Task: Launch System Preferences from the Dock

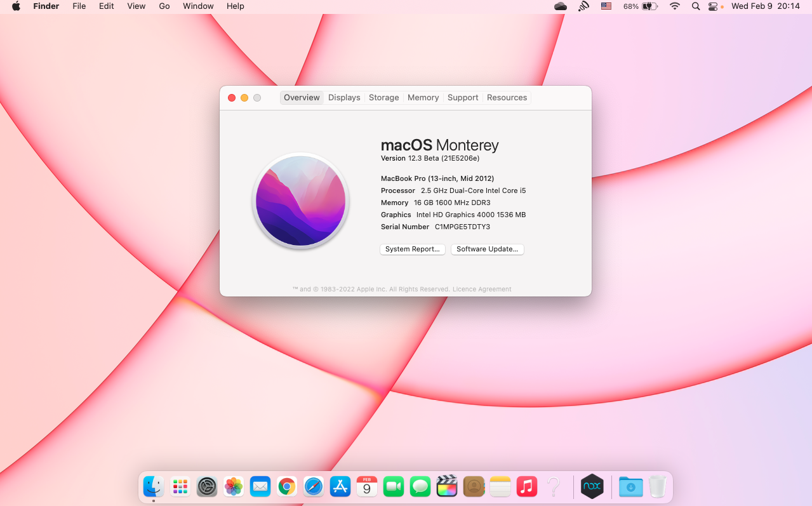Action: tap(207, 487)
